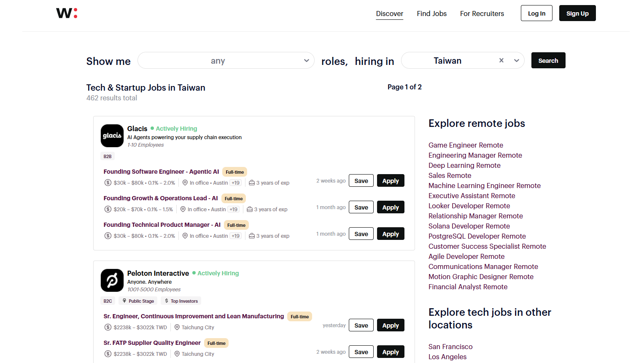This screenshot has width=644, height=363.
Task: Open San Francisco location link
Action: click(x=450, y=347)
